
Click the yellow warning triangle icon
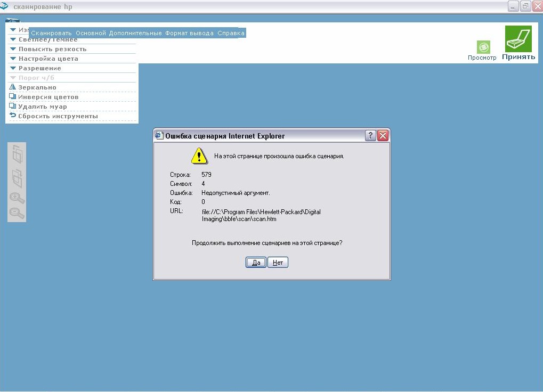click(199, 156)
